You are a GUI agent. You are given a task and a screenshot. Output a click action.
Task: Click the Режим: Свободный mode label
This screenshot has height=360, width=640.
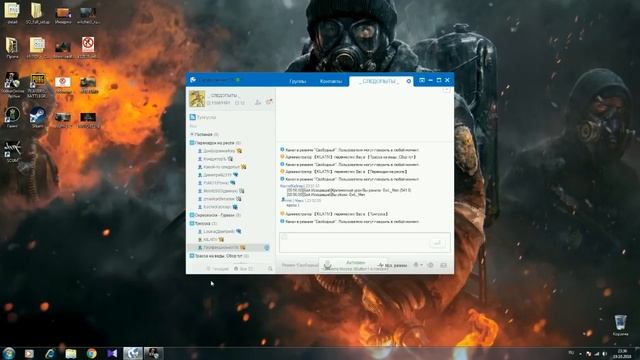click(x=300, y=265)
